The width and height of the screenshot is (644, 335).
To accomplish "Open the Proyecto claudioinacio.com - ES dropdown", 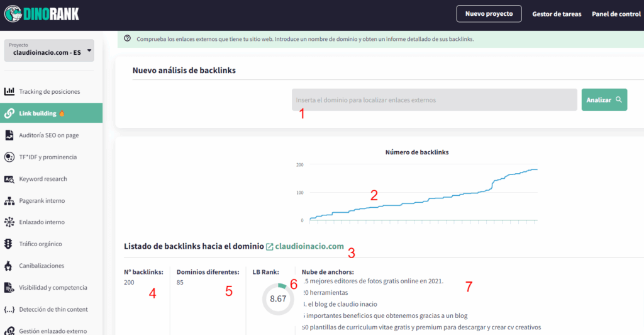I will pos(49,50).
